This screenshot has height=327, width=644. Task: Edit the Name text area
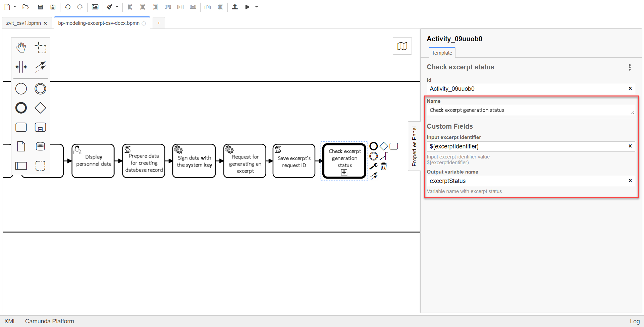(531, 110)
